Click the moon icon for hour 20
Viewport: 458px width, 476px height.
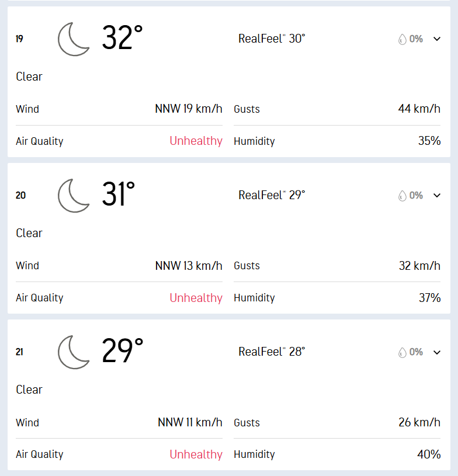74,196
